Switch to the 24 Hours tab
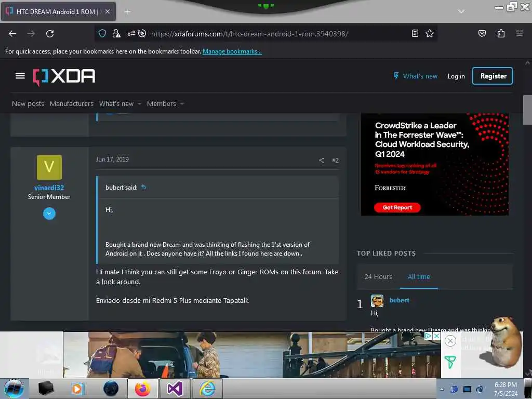Image resolution: width=532 pixels, height=399 pixels. pos(378,277)
